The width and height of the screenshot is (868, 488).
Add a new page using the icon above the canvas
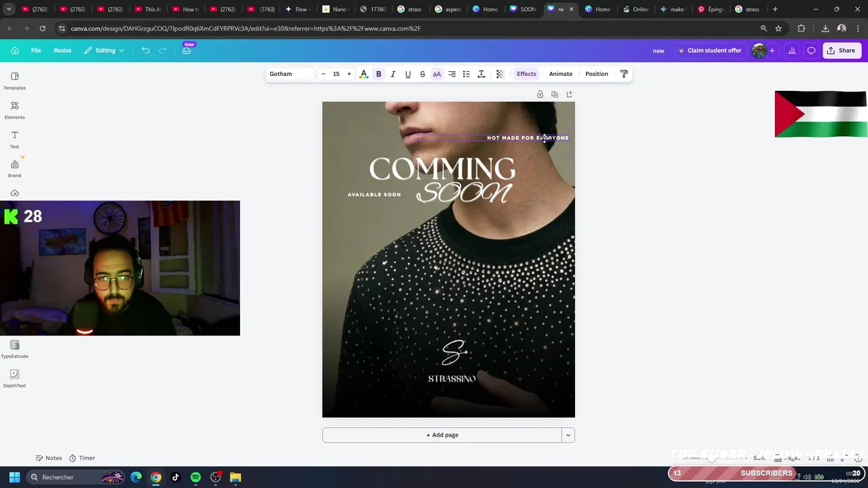click(x=570, y=94)
